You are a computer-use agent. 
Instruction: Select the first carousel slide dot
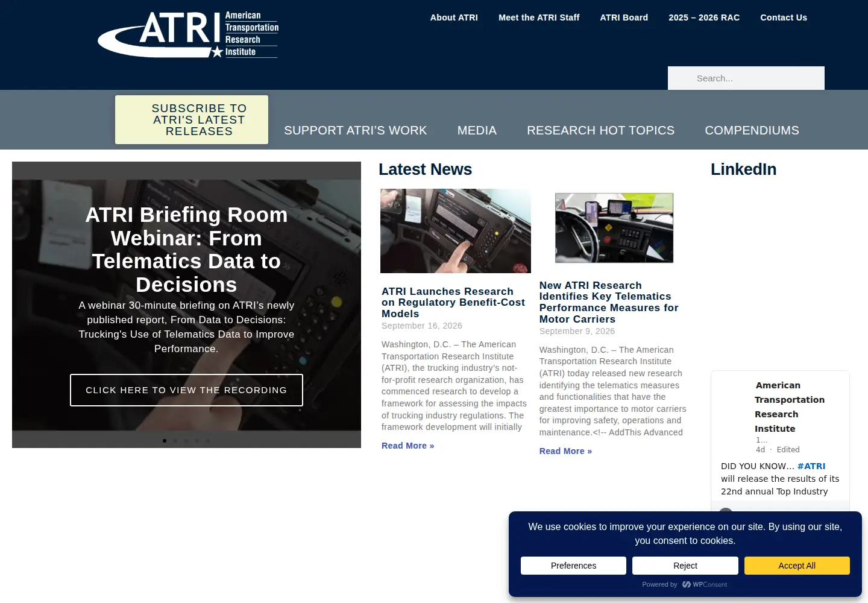[165, 441]
